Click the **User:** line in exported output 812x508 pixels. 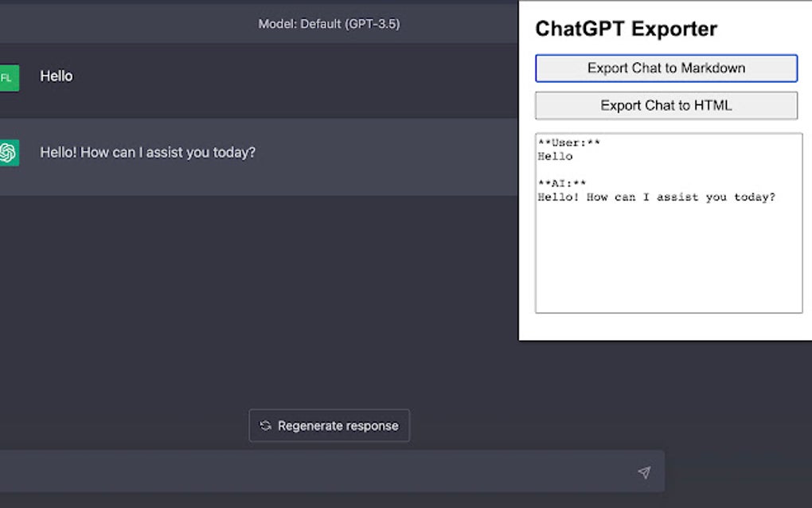568,143
